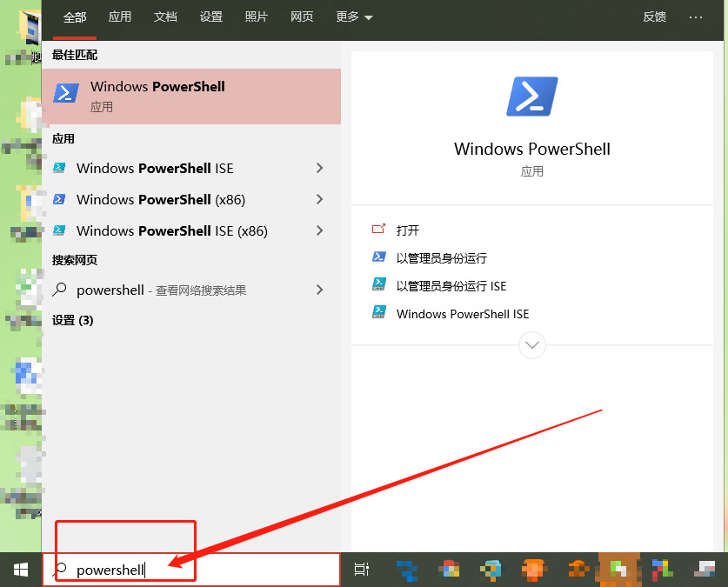
Task: Click the PowerShell icon beside 以管理员身份运行
Action: click(378, 257)
